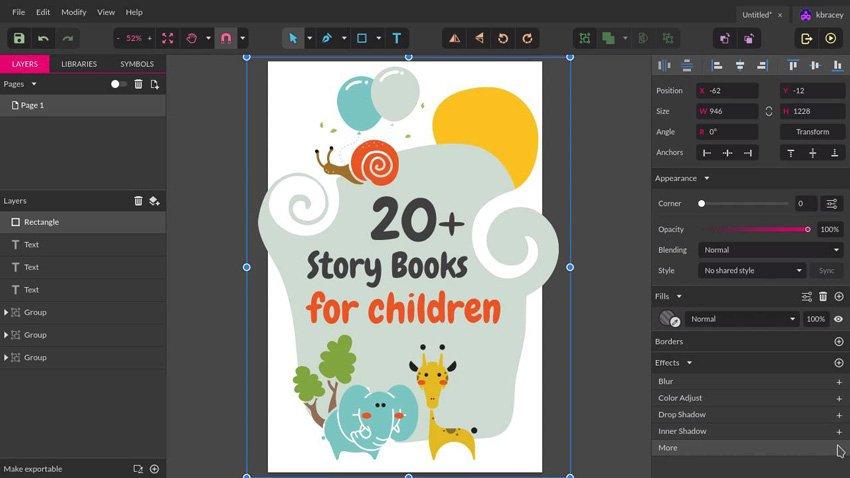The width and height of the screenshot is (850, 478).
Task: Toggle the magnet snapping tool
Action: (x=226, y=38)
